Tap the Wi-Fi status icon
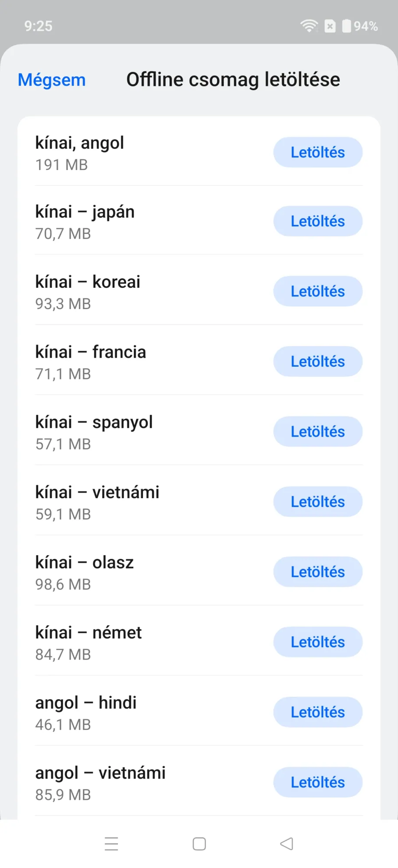The image size is (398, 868). (x=309, y=26)
